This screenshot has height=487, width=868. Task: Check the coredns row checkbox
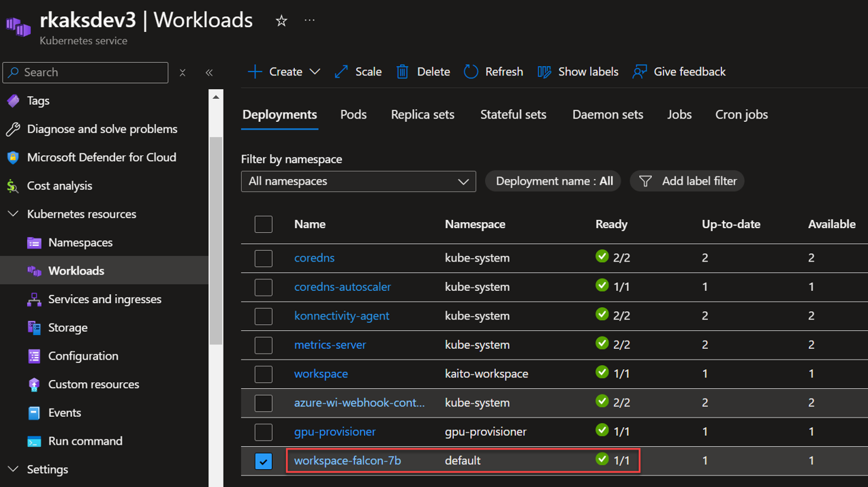264,258
